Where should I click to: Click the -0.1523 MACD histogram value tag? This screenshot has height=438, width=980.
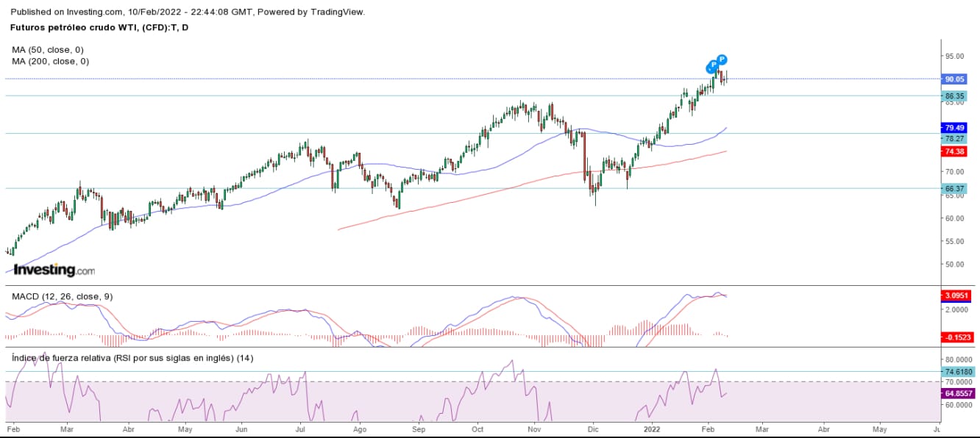957,337
